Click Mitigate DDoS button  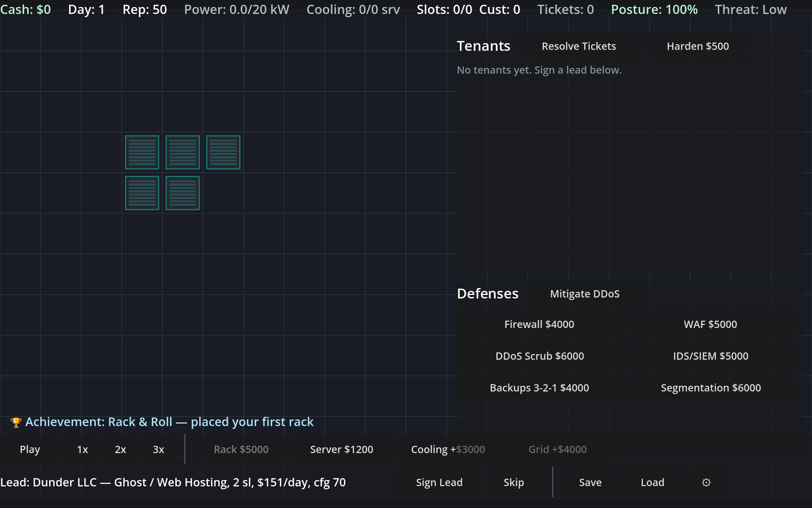click(585, 294)
